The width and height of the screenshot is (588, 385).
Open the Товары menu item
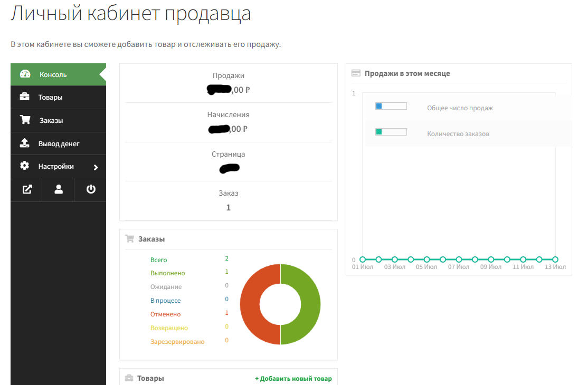50,98
